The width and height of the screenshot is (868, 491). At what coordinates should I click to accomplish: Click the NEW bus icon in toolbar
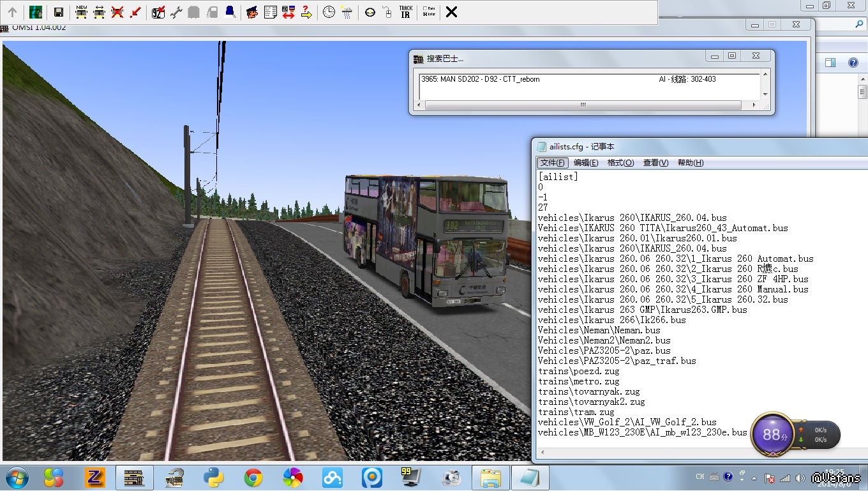point(81,12)
